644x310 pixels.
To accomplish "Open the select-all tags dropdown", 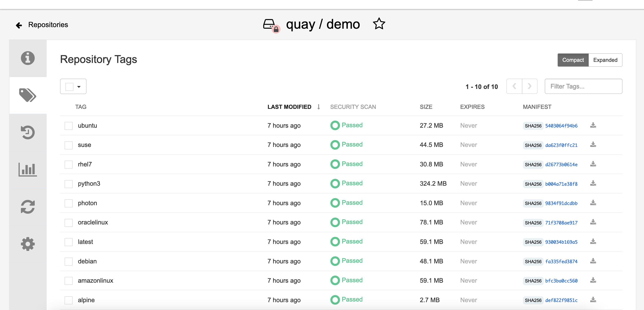I will coord(79,87).
